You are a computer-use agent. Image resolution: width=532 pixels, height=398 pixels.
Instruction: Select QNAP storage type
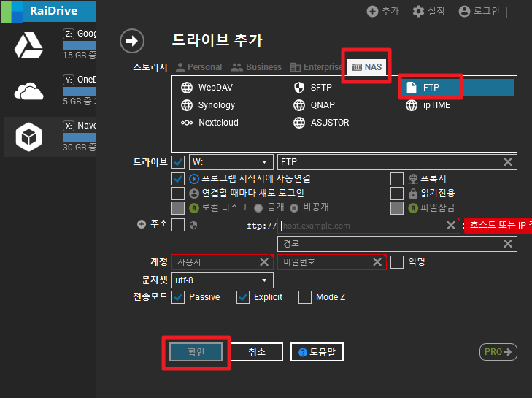(314, 105)
